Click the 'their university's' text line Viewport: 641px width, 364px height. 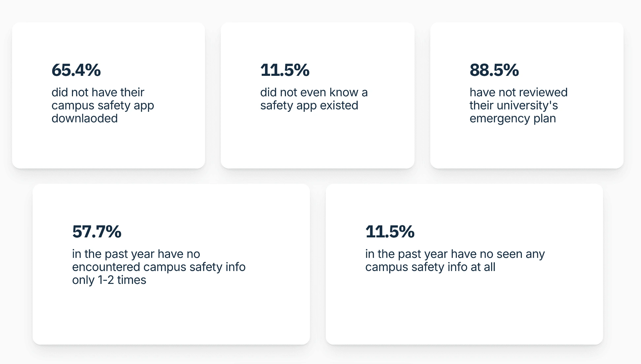pyautogui.click(x=514, y=106)
